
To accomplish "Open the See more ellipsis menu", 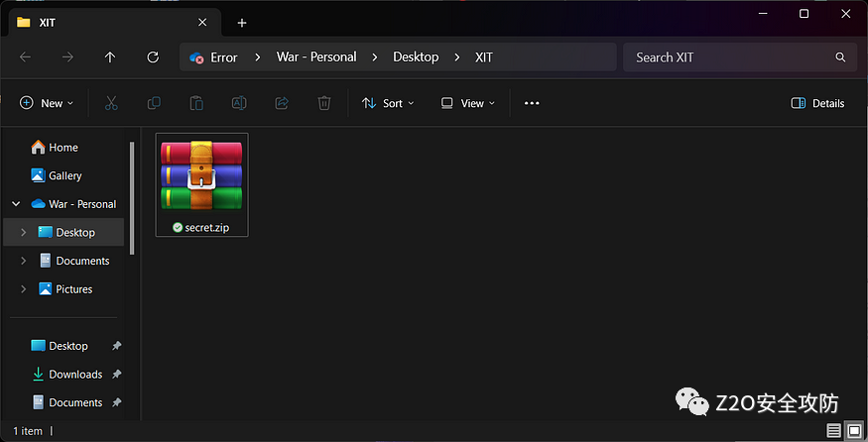I will 532,103.
